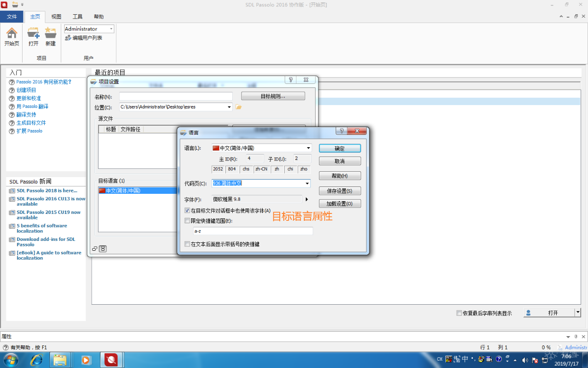This screenshot has height=368, width=588.
Task: Click the link icon at bottom-left of 项目设置
Action: tap(95, 249)
